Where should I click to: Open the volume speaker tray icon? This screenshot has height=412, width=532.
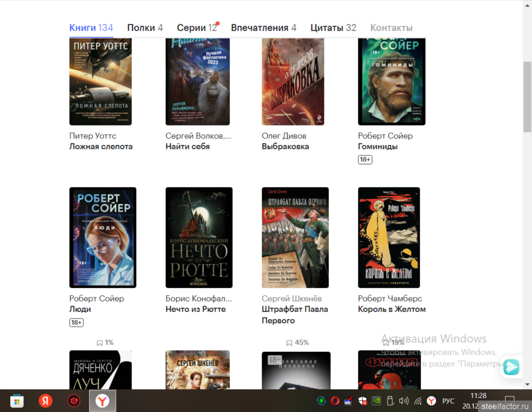404,401
